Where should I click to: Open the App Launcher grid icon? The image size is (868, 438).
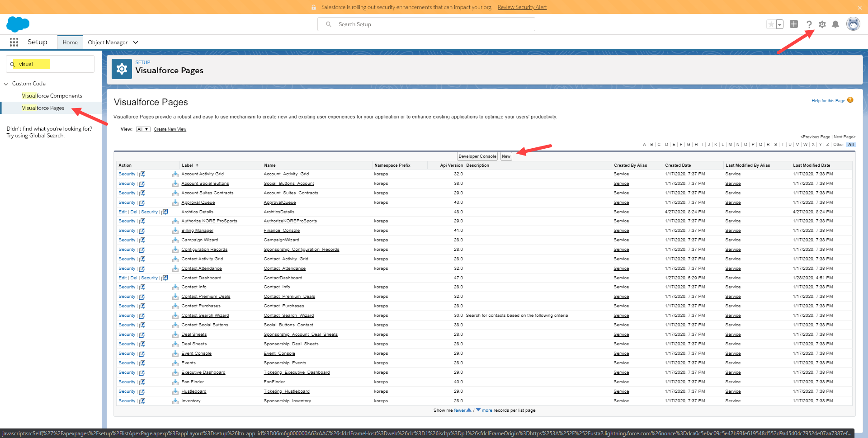(14, 42)
